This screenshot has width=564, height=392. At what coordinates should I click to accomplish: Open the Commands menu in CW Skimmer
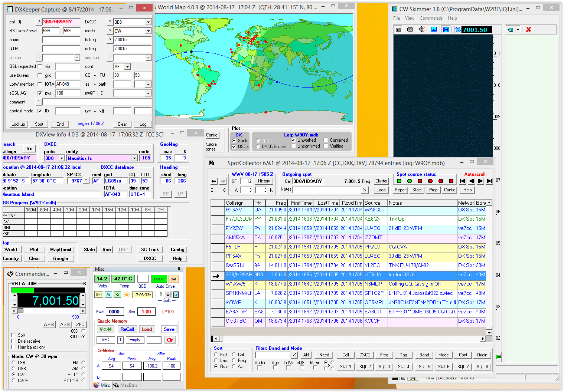pyautogui.click(x=431, y=18)
